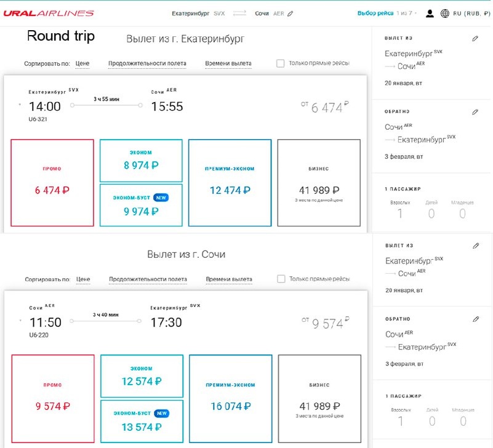This screenshot has height=448, width=493.
Task: Edit route with pencil icon beside Сочи AER
Action: click(291, 14)
